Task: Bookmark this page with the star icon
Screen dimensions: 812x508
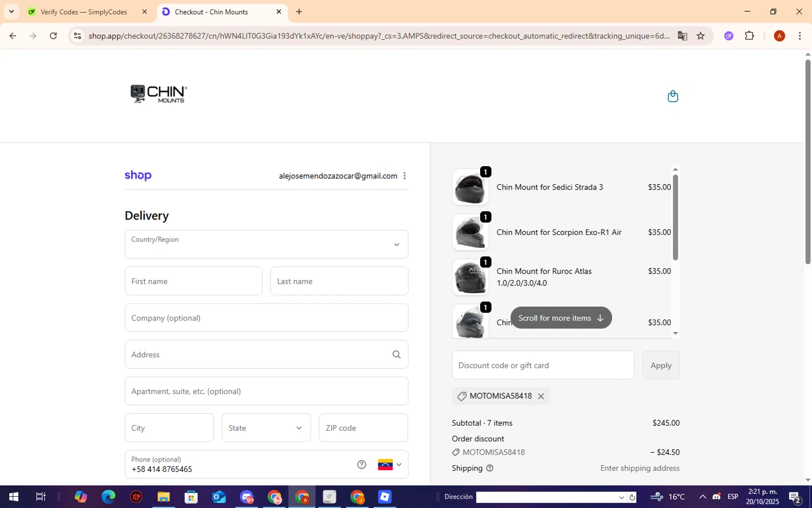Action: [700, 36]
